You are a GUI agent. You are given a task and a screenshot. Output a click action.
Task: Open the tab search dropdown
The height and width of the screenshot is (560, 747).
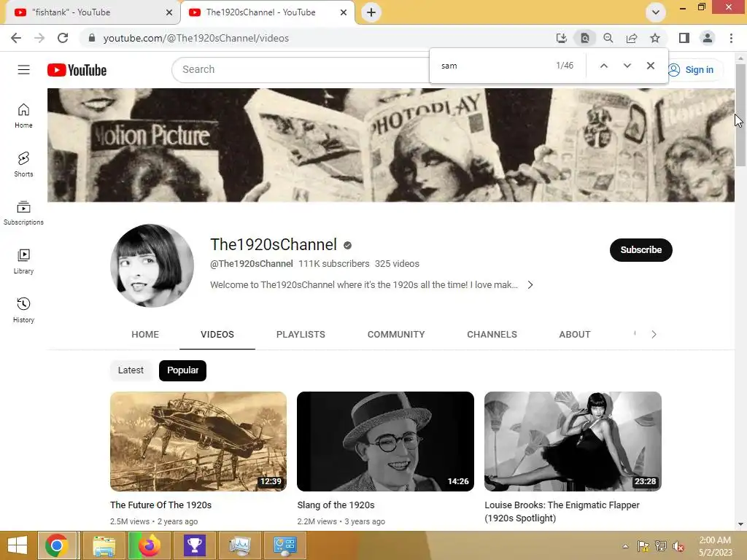point(656,12)
